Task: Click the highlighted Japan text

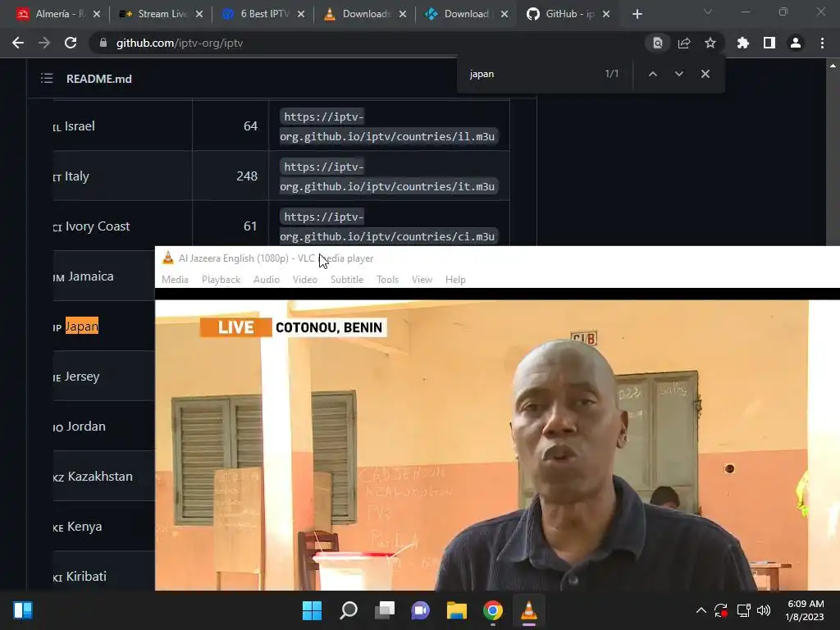Action: (x=82, y=326)
